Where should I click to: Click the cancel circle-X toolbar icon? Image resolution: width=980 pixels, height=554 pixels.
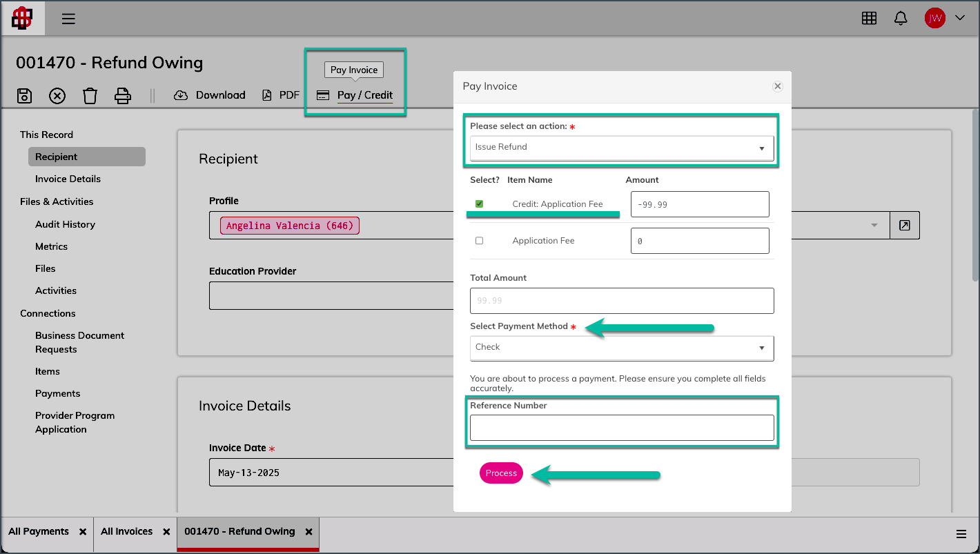tap(57, 95)
